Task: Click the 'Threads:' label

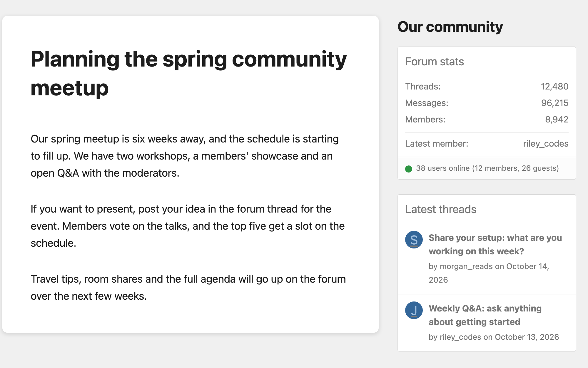Action: [x=423, y=86]
